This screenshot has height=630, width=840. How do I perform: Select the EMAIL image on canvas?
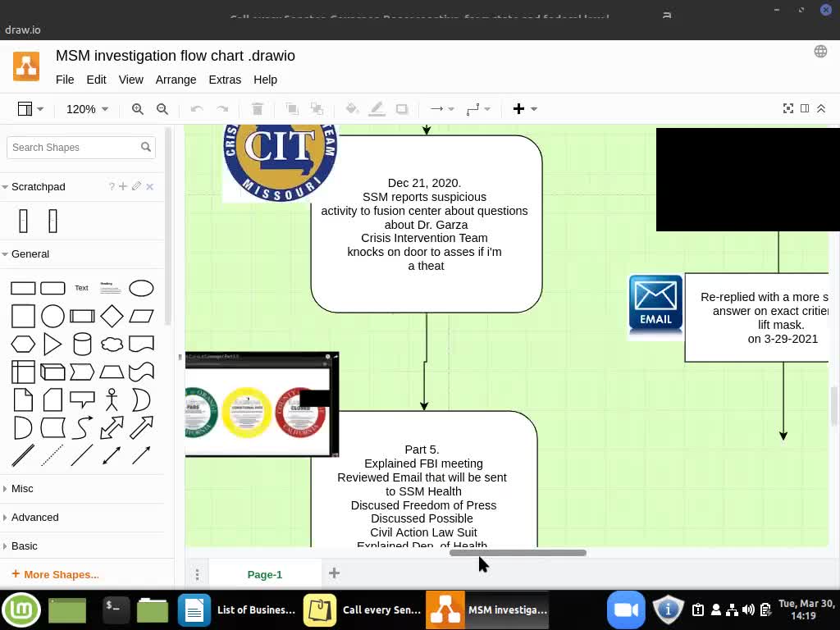click(x=655, y=307)
